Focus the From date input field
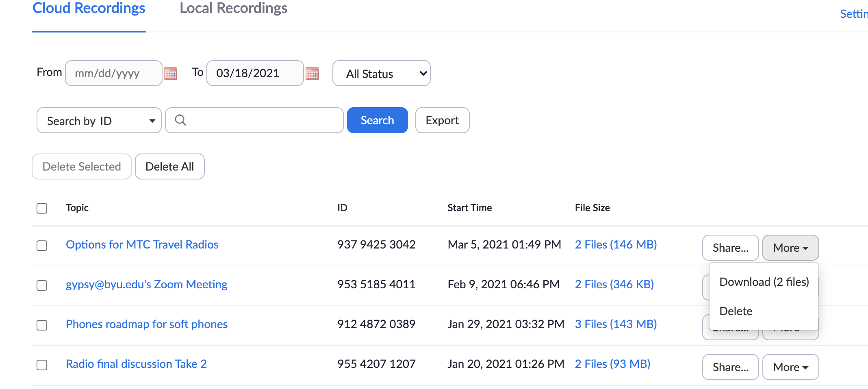Screen dimensions: 868x389 (x=113, y=73)
